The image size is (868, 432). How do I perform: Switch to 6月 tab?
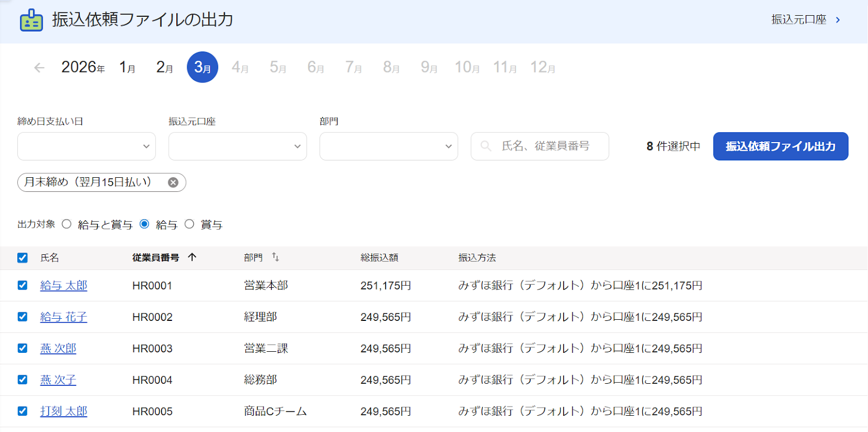pos(316,68)
